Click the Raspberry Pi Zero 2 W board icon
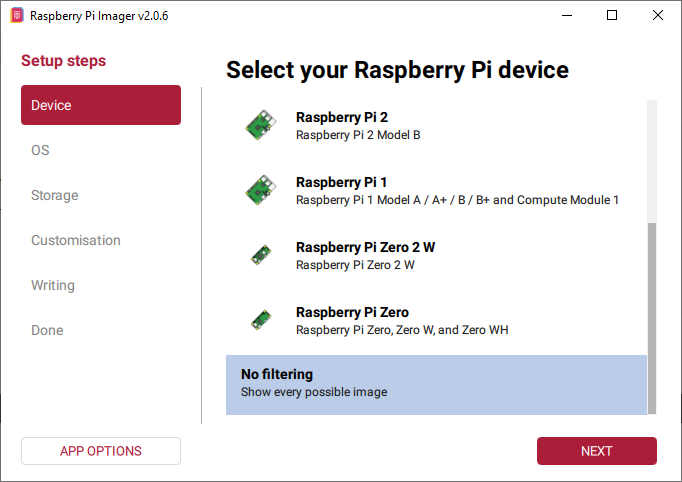Screen dimensions: 682x482 pos(261,256)
